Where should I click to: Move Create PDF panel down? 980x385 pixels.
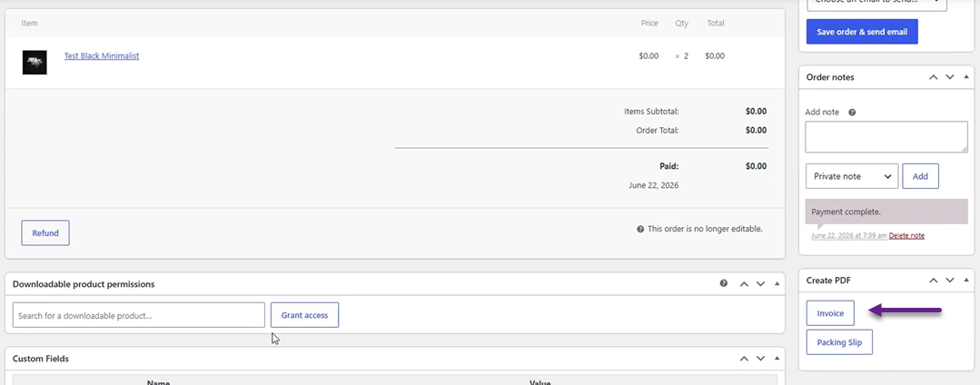(950, 281)
